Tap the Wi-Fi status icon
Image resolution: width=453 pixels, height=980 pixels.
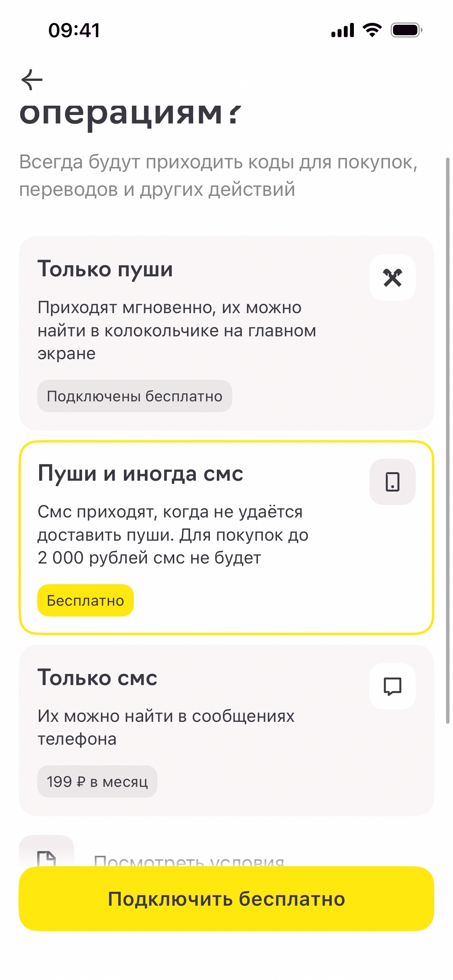tap(372, 30)
